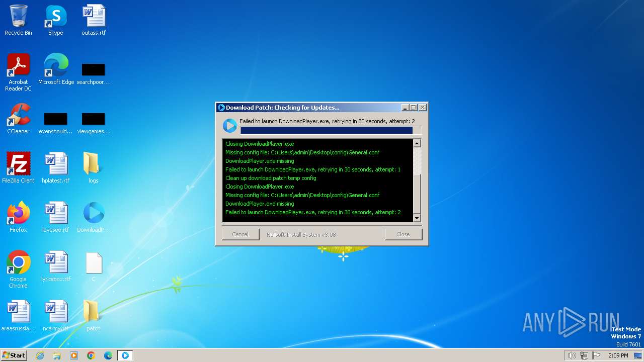Click the log scrollbar down arrow

pos(417,218)
